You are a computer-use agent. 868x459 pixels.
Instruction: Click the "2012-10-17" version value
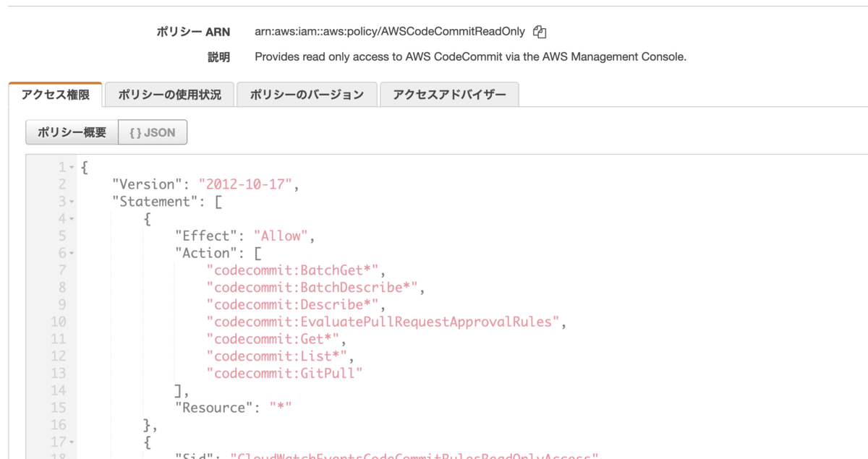(245, 184)
